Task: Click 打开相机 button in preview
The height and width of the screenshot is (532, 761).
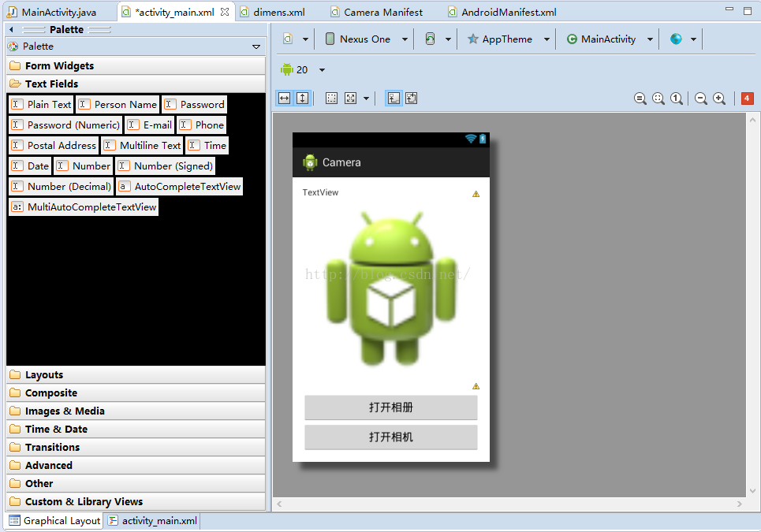Action: [390, 437]
